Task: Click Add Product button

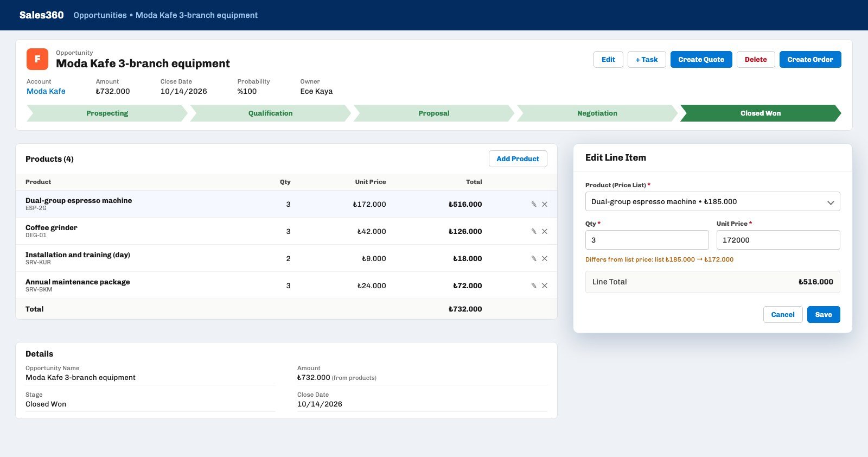Action: (x=518, y=158)
